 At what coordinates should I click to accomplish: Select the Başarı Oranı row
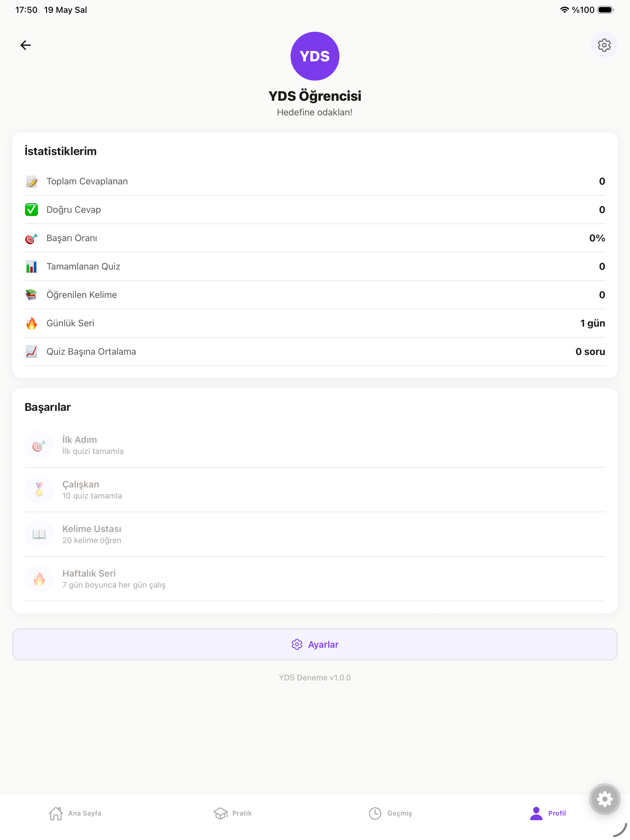(315, 238)
